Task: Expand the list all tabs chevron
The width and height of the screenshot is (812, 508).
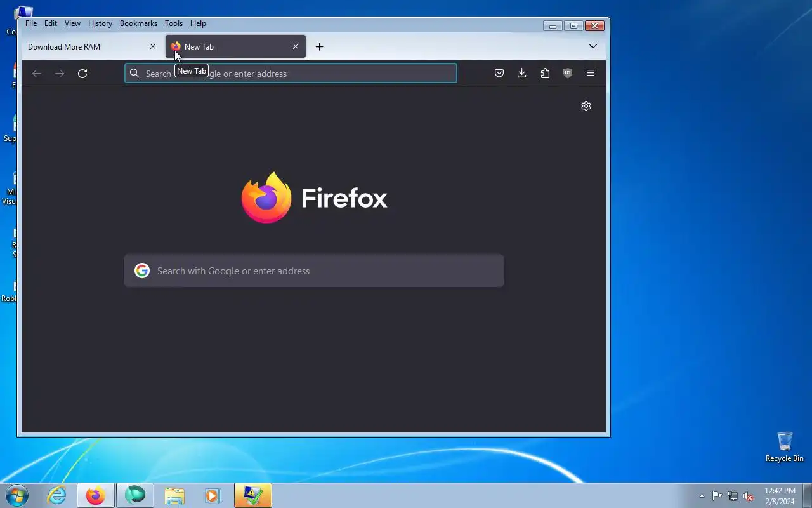Action: click(593, 46)
